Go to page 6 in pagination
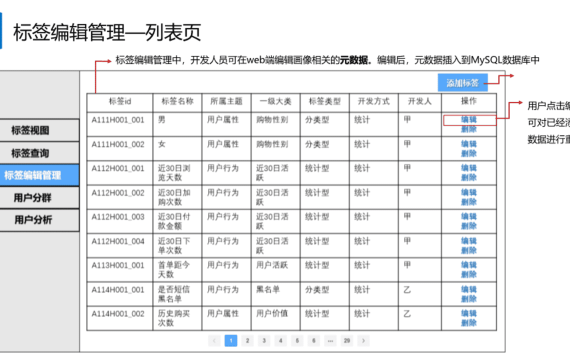The width and height of the screenshot is (570, 360). point(313,341)
